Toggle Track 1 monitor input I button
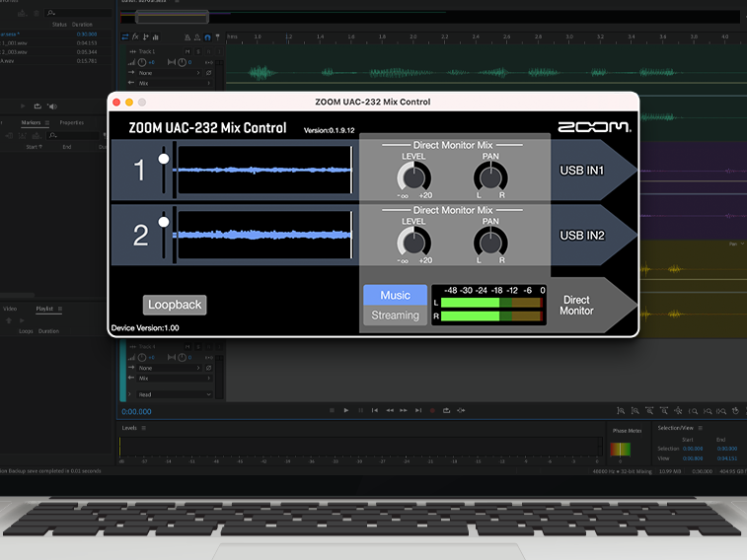The height and width of the screenshot is (560, 747). (x=219, y=51)
